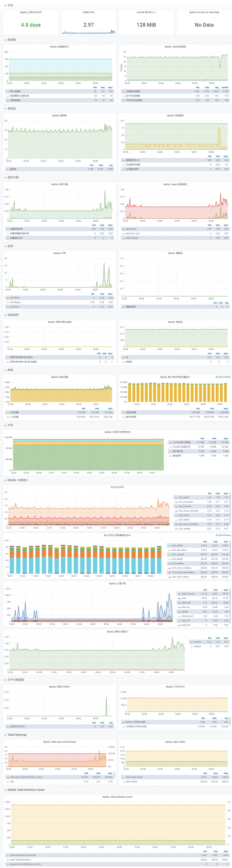This screenshot has width=232, height=868.
Task: Open the 当前的 QPS panel title menu
Action: pyautogui.click(x=88, y=12)
